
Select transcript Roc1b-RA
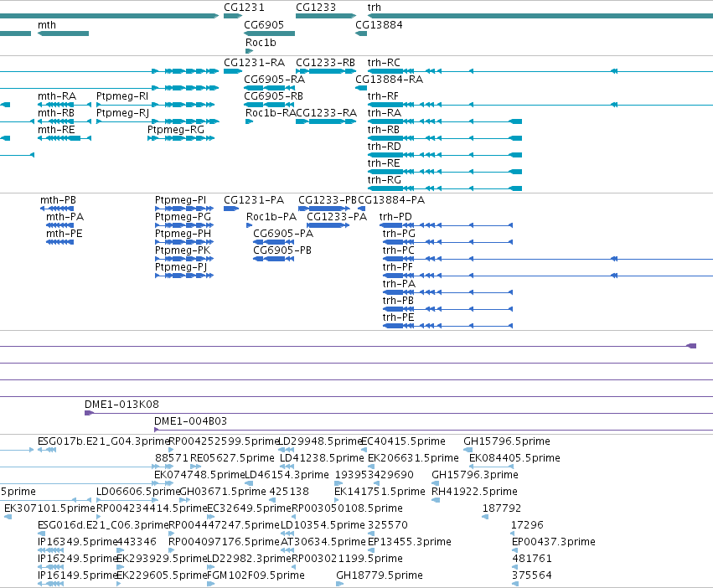click(249, 121)
